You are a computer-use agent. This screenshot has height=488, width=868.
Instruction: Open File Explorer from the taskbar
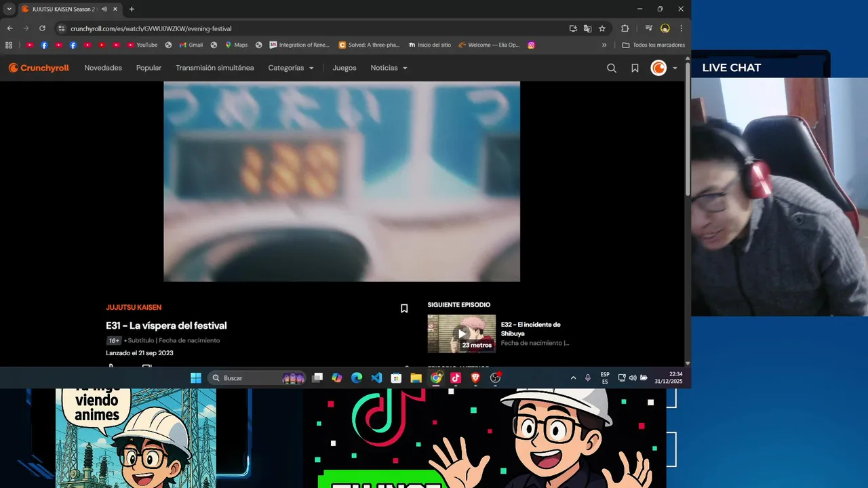[416, 378]
